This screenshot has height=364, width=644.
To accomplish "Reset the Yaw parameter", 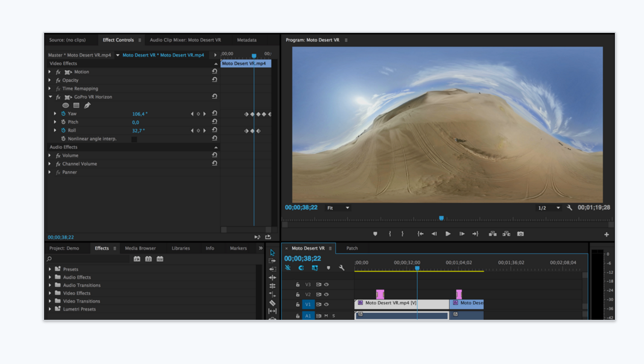I will (x=214, y=114).
